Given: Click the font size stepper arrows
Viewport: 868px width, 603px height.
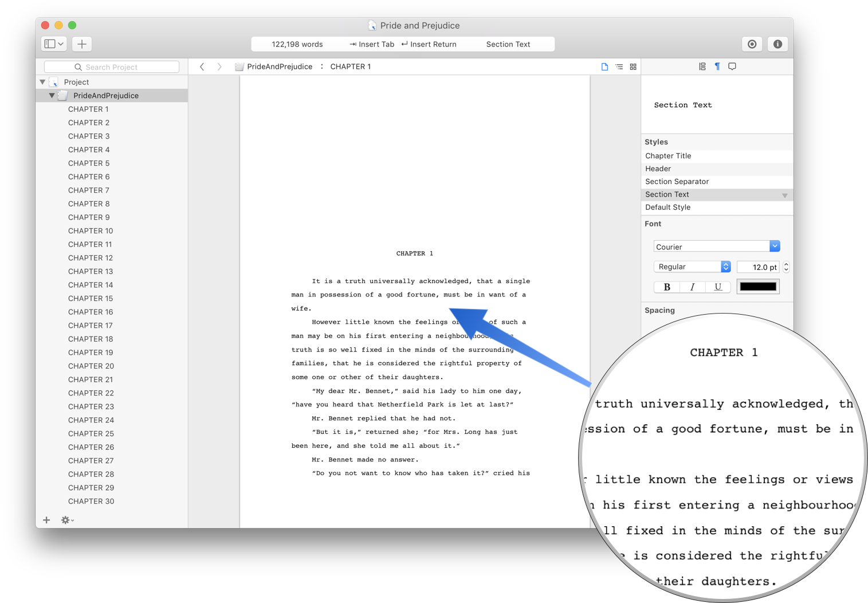Looking at the screenshot, I should (x=786, y=267).
